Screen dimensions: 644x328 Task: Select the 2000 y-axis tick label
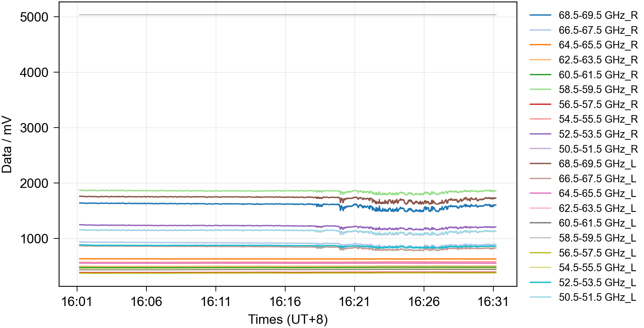[34, 183]
